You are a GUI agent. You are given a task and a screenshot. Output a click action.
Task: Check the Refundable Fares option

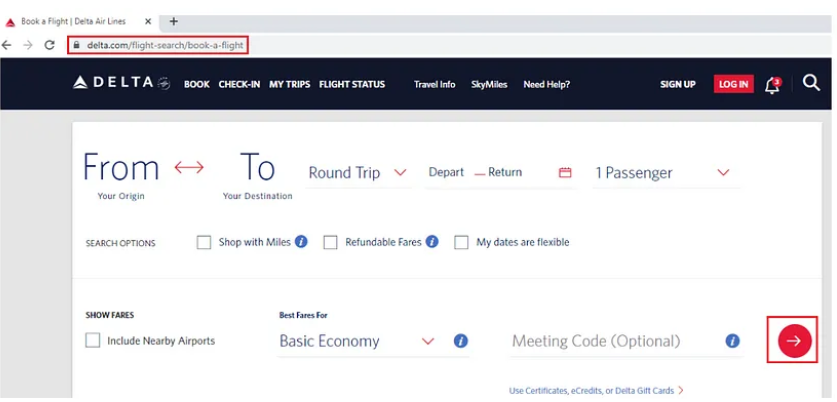tap(330, 243)
